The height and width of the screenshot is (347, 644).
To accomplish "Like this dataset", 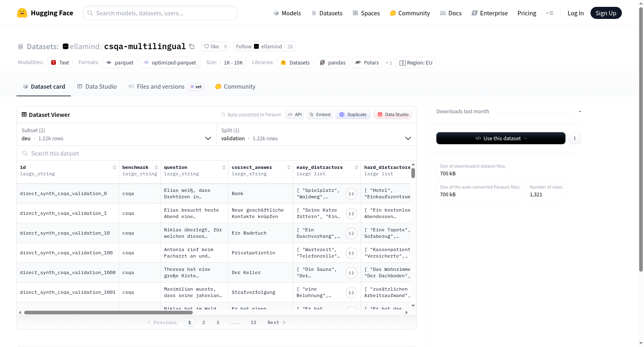I will coord(211,46).
